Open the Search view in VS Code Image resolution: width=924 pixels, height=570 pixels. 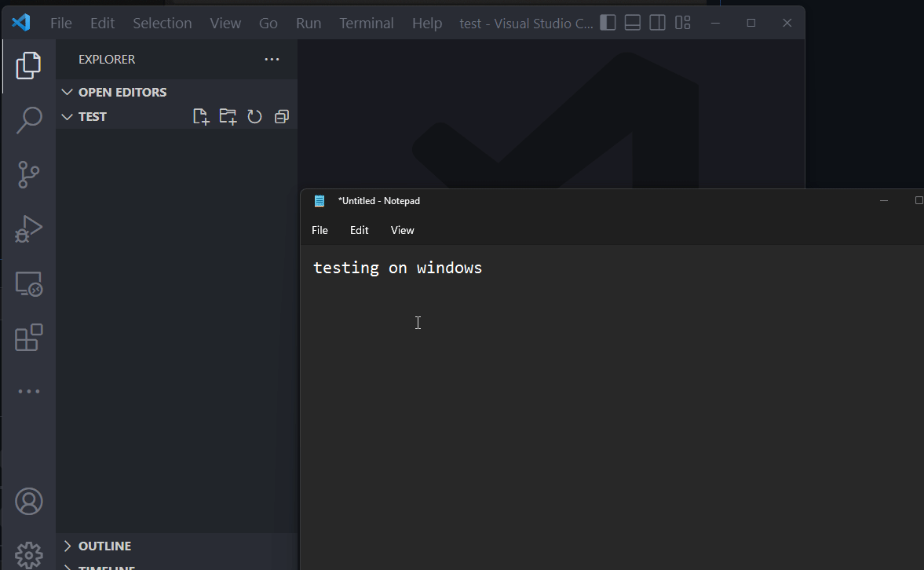click(x=28, y=119)
